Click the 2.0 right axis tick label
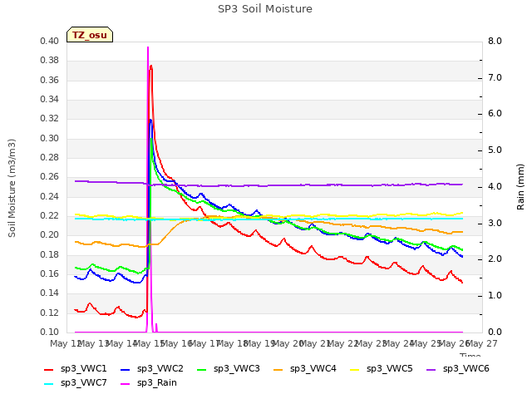 [495, 259]
